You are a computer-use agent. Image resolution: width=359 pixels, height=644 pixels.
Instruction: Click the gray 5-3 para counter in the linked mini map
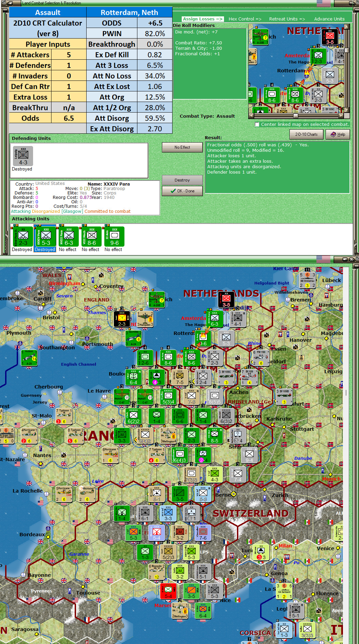pos(330,76)
